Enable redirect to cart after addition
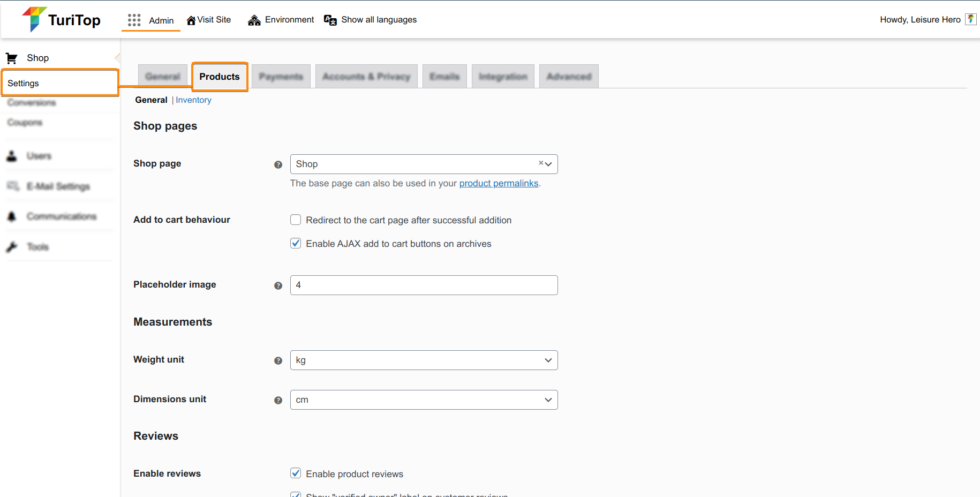The image size is (980, 497). tap(295, 220)
